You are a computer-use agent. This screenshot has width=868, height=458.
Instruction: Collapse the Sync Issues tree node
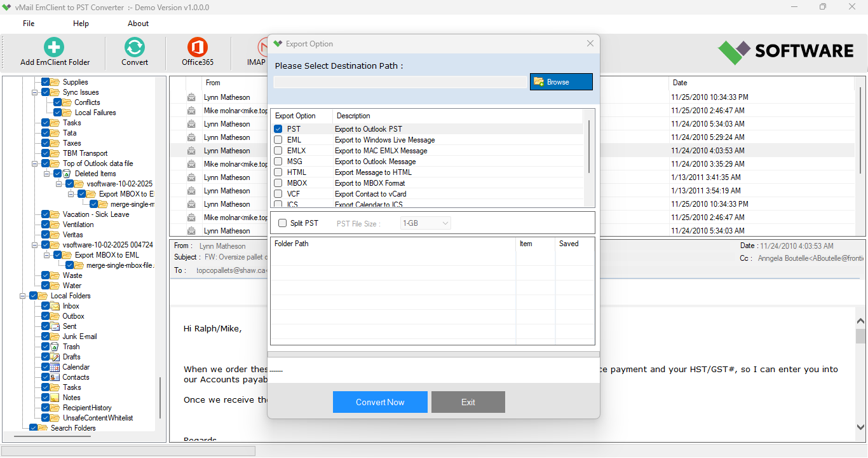coord(35,92)
